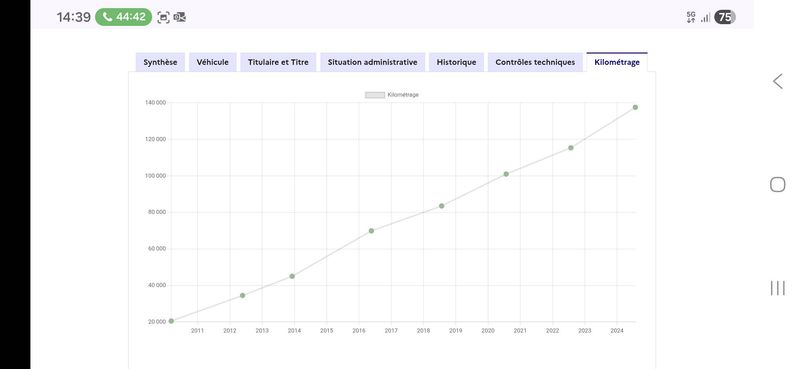Tap the 5G network indicator
The image size is (800, 369).
click(x=691, y=17)
